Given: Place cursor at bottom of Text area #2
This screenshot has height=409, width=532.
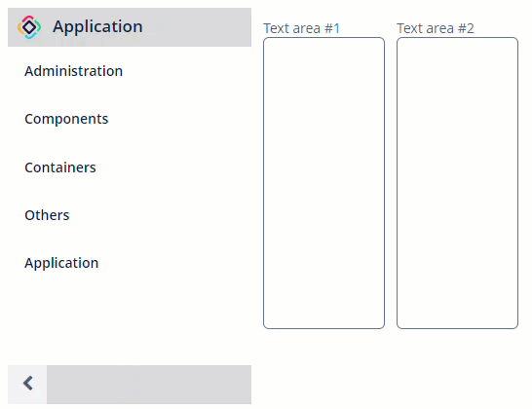Looking at the screenshot, I should coord(457,318).
